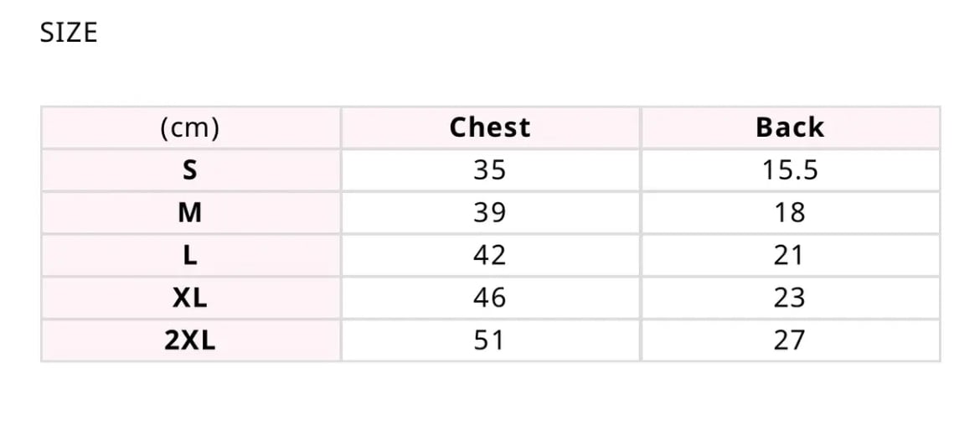Click the (cm) unit header cell

tap(190, 127)
